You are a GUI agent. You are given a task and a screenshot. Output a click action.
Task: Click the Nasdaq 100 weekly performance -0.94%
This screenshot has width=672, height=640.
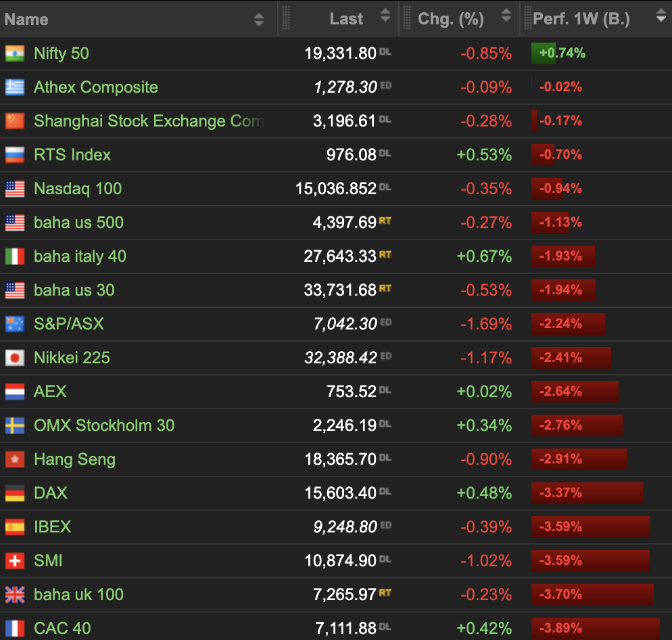click(x=560, y=189)
